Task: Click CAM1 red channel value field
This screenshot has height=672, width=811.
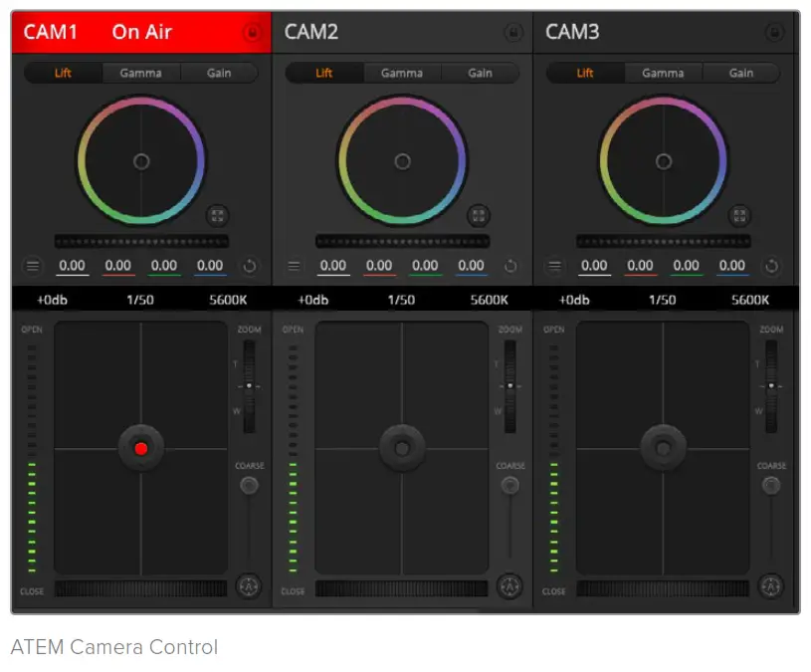Action: point(118,266)
